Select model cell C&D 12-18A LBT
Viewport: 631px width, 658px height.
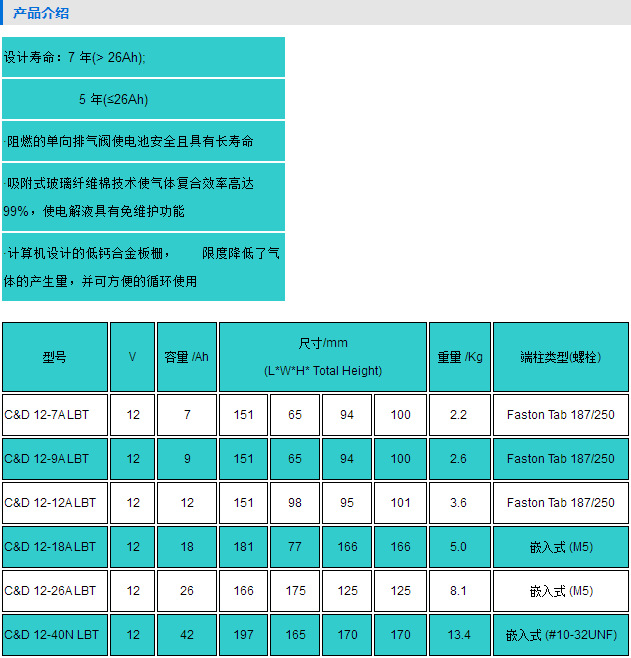coord(55,547)
